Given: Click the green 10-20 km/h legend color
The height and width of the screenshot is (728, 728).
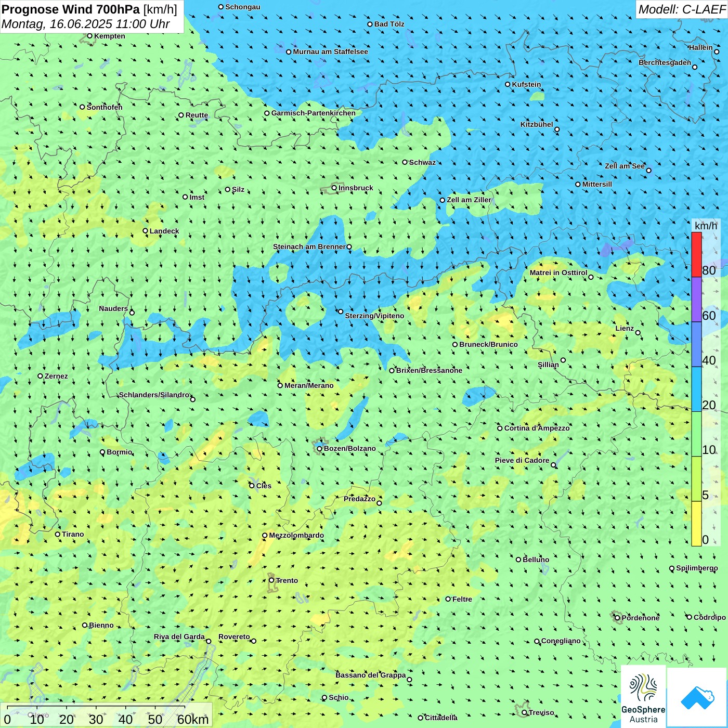Looking at the screenshot, I should pyautogui.click(x=696, y=434).
